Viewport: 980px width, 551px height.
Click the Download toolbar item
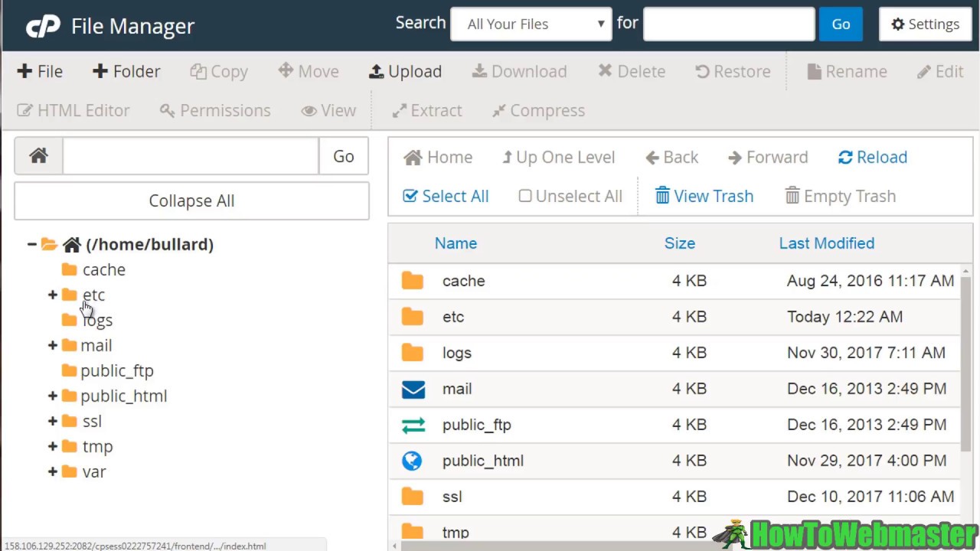pyautogui.click(x=519, y=71)
